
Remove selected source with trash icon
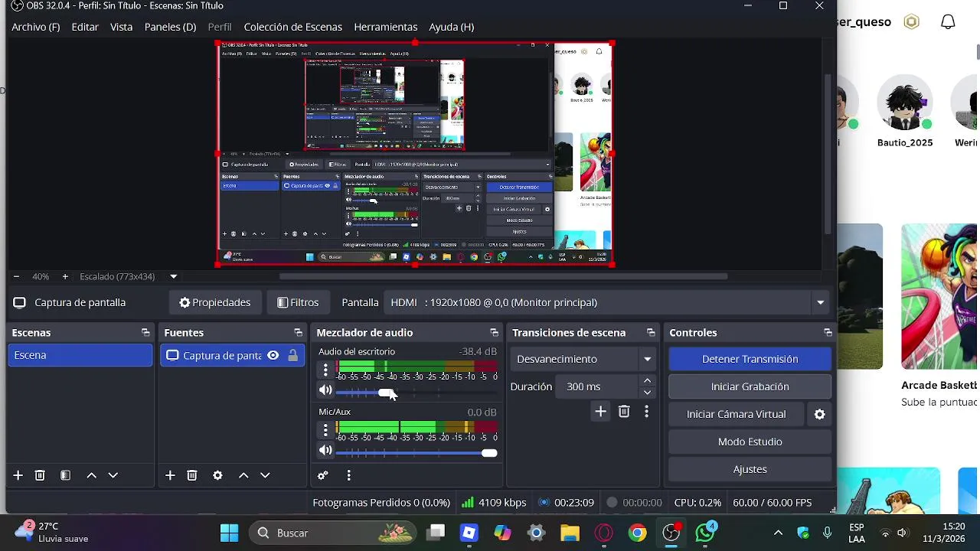[x=192, y=475]
